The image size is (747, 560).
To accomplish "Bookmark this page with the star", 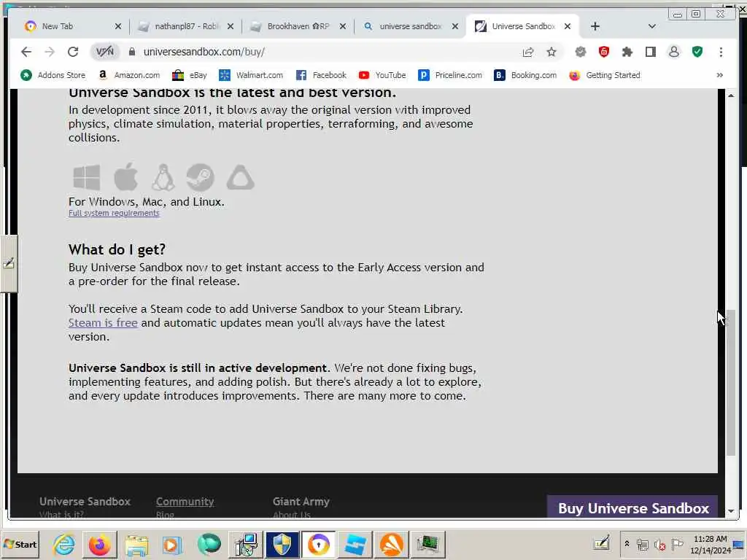I will click(551, 52).
